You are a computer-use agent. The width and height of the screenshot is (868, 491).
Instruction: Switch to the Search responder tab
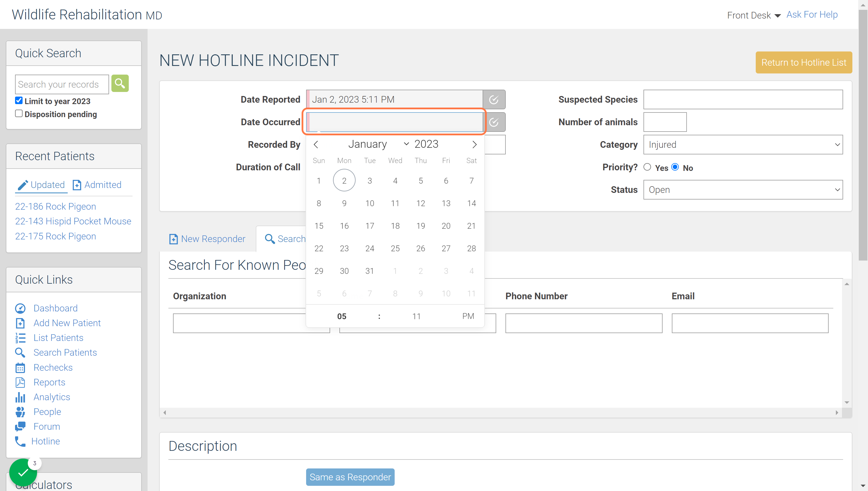click(x=285, y=239)
